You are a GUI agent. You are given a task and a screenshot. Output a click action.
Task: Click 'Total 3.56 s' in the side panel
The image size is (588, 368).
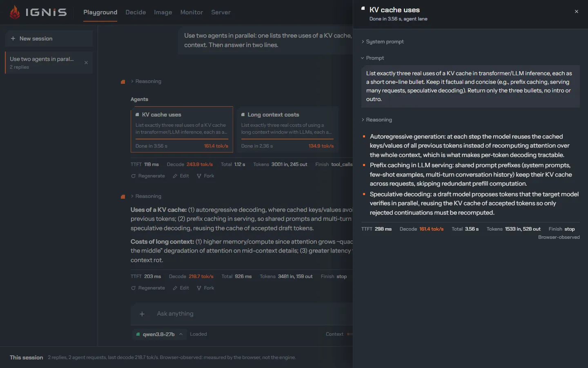click(465, 229)
